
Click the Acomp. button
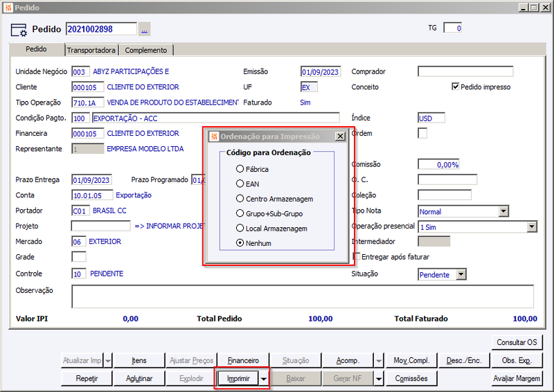pos(348,361)
